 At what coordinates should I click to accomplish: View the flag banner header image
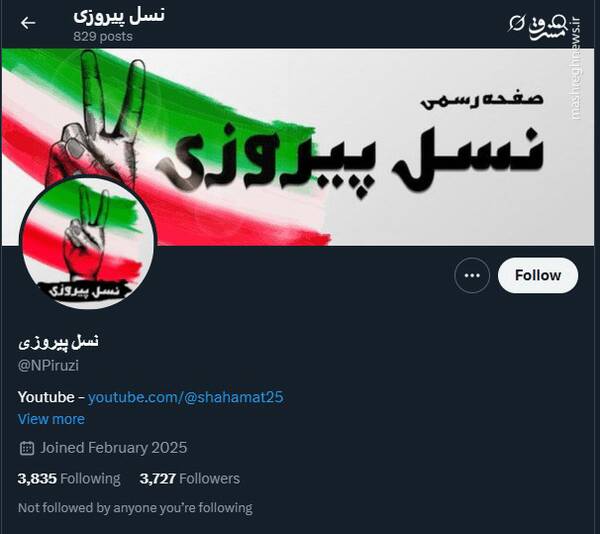(x=298, y=147)
